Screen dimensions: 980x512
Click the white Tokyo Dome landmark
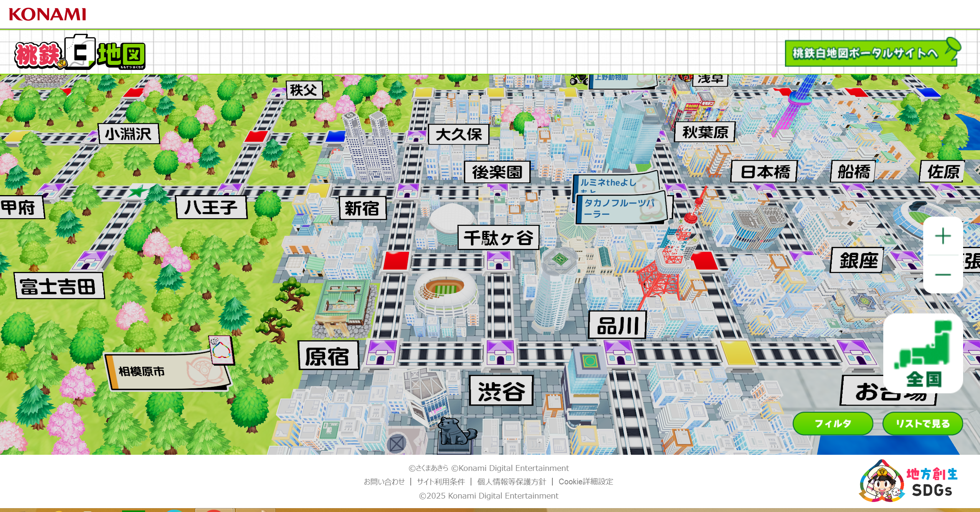[451, 224]
